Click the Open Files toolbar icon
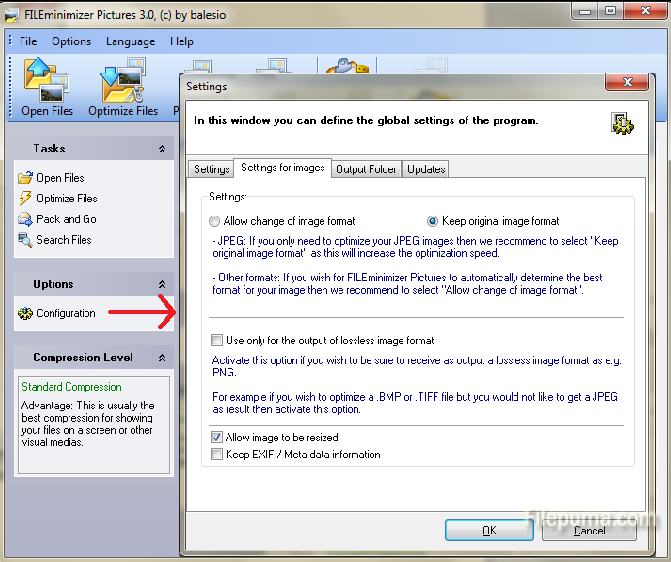671x562 pixels. pyautogui.click(x=47, y=88)
